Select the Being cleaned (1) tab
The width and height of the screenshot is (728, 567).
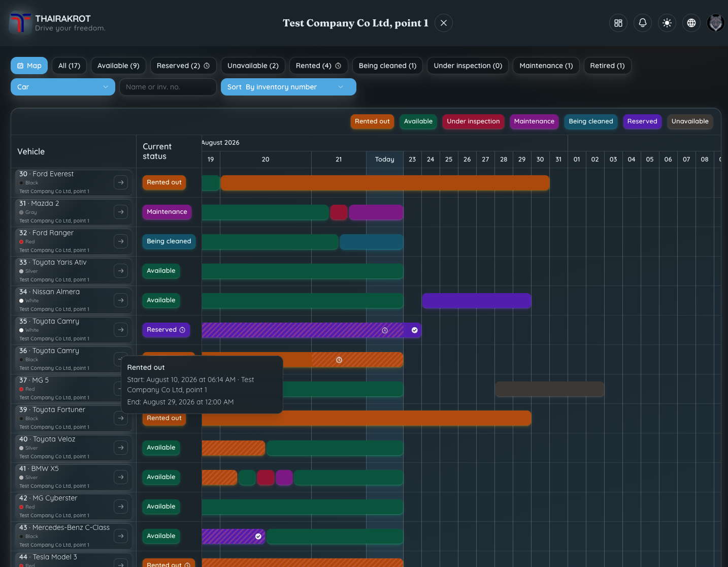point(387,66)
